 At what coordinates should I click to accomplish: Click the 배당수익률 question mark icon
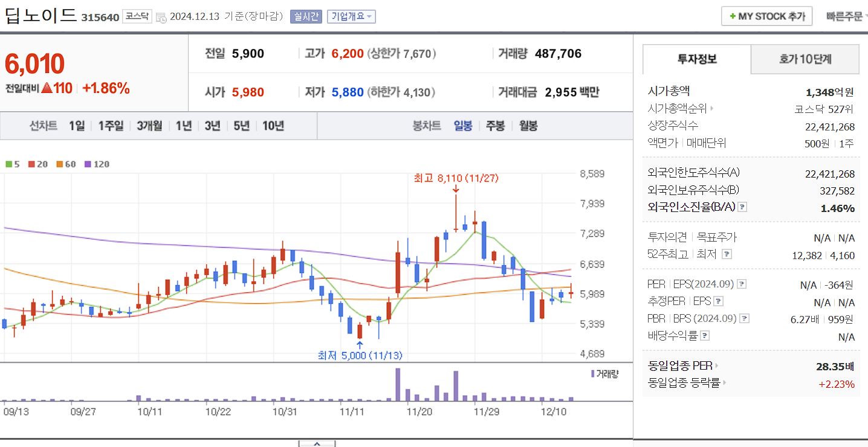click(x=705, y=335)
